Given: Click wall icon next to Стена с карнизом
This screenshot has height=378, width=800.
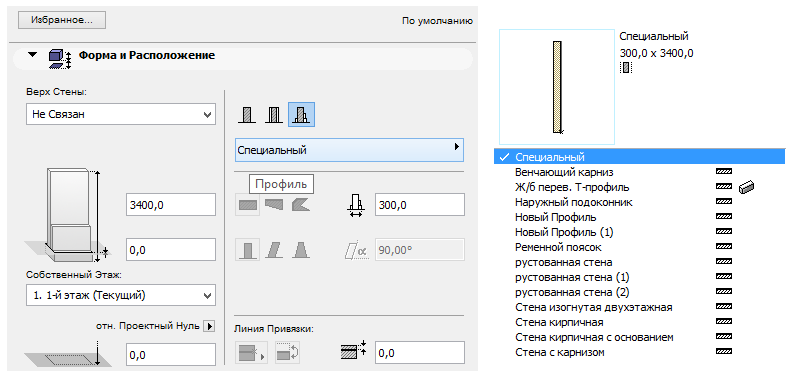Looking at the screenshot, I should [724, 352].
